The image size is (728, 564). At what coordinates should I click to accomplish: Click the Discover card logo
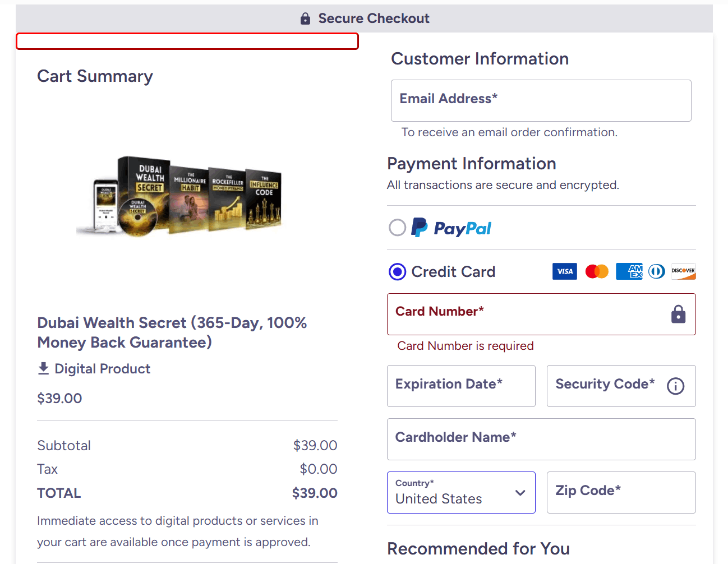click(x=683, y=271)
